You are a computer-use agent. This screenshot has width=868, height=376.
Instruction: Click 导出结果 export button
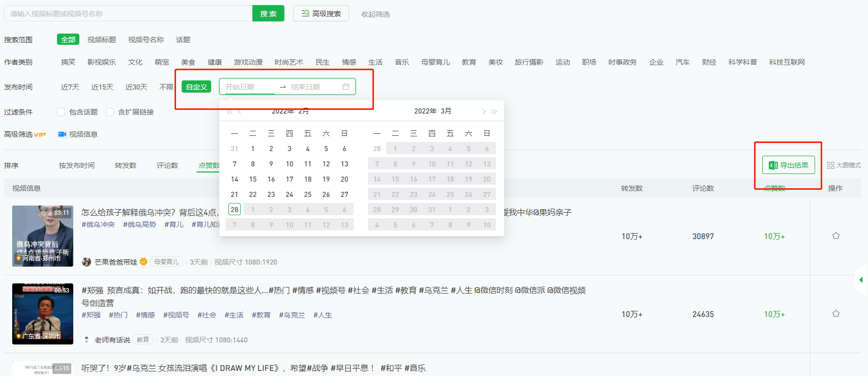click(x=788, y=165)
